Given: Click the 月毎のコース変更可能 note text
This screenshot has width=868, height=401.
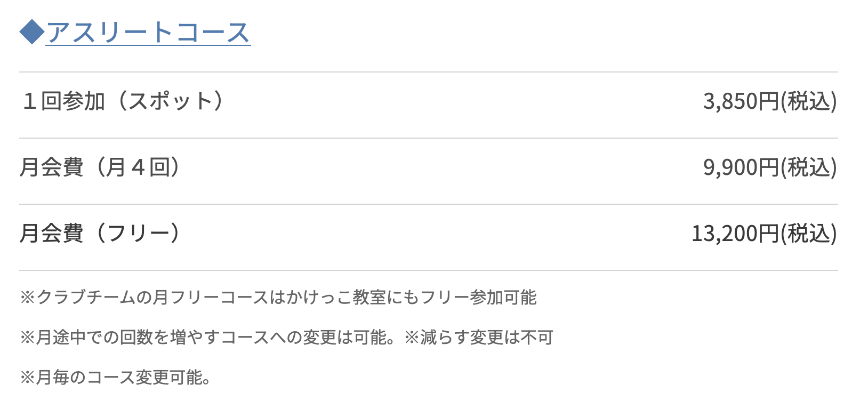Looking at the screenshot, I should 120,378.
